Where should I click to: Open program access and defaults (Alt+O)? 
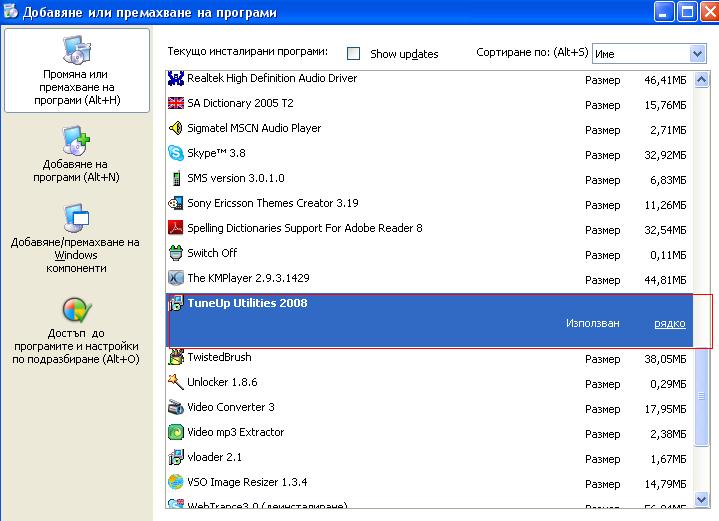tap(76, 331)
